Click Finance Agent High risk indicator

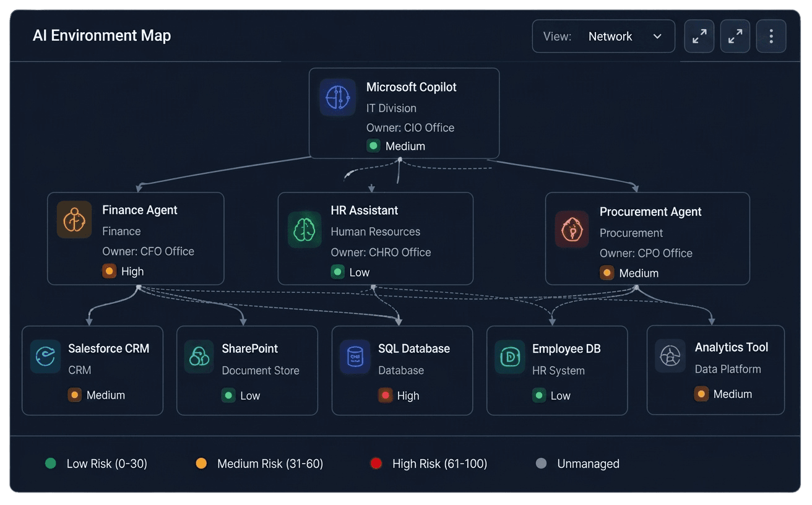coord(110,271)
